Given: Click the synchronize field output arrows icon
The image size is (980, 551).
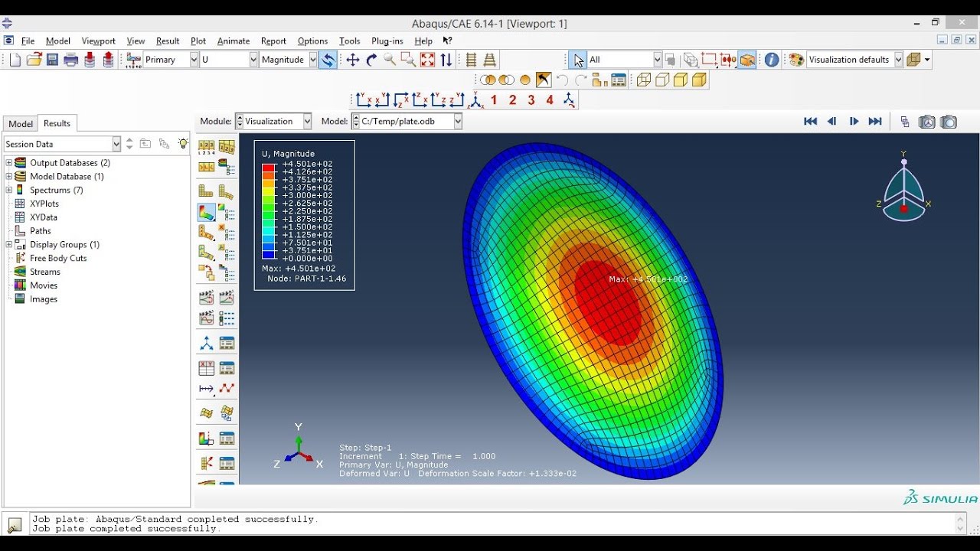Looking at the screenshot, I should [x=328, y=60].
